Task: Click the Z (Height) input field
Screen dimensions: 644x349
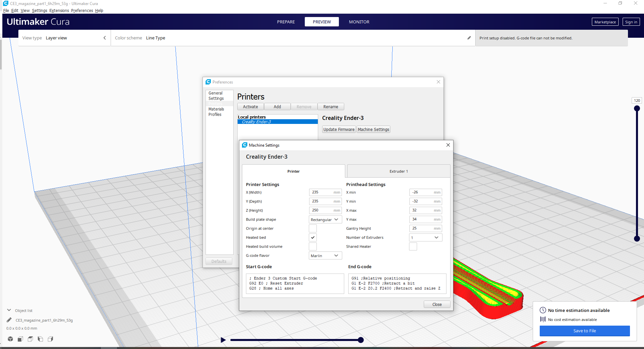Action: pos(325,210)
